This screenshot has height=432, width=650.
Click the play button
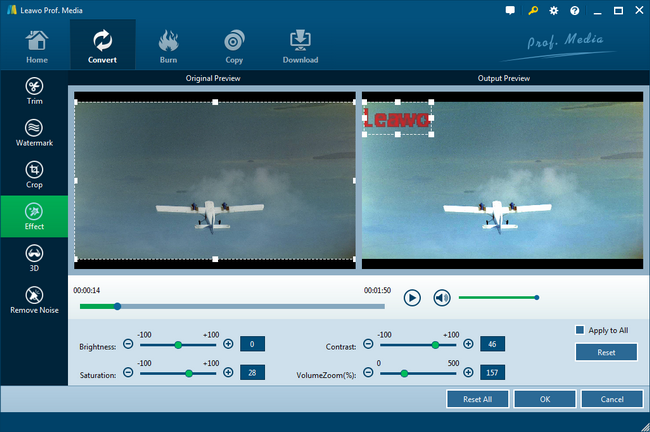[412, 297]
